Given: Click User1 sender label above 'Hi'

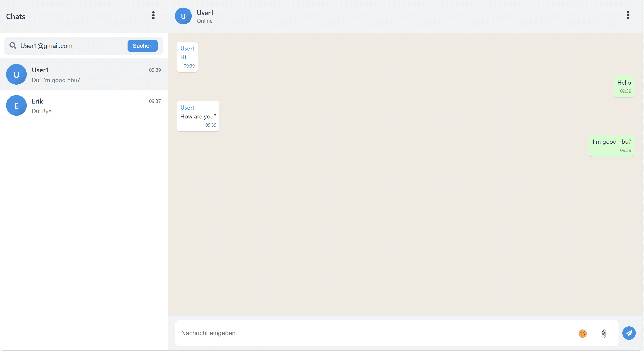Looking at the screenshot, I should pos(187,48).
